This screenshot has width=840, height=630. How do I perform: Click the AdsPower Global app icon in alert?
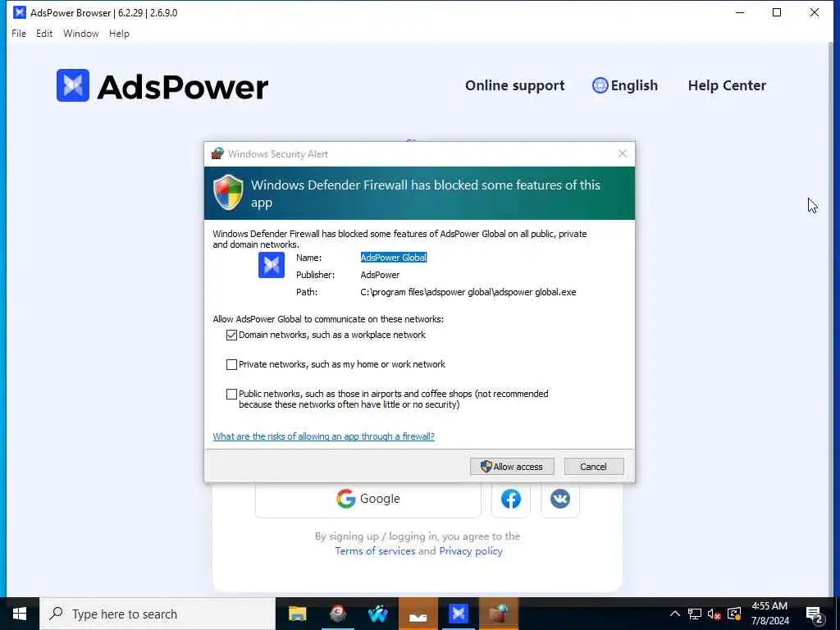tap(272, 265)
